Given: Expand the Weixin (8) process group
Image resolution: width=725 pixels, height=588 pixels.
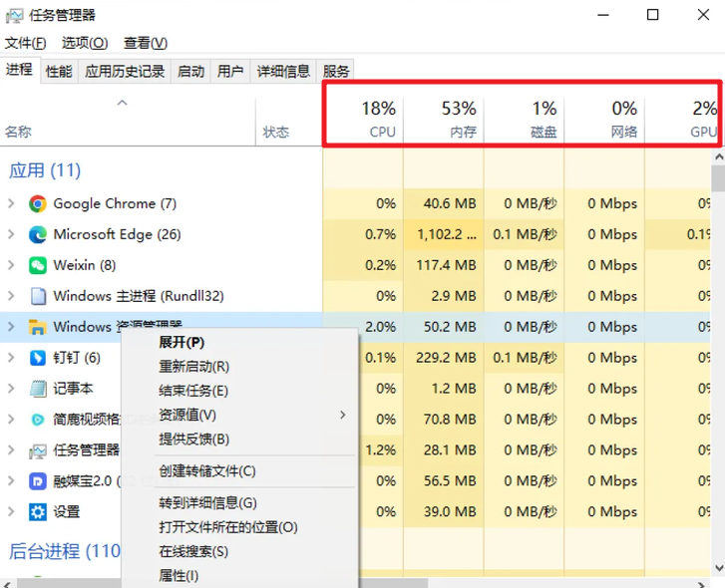Looking at the screenshot, I should tap(11, 265).
